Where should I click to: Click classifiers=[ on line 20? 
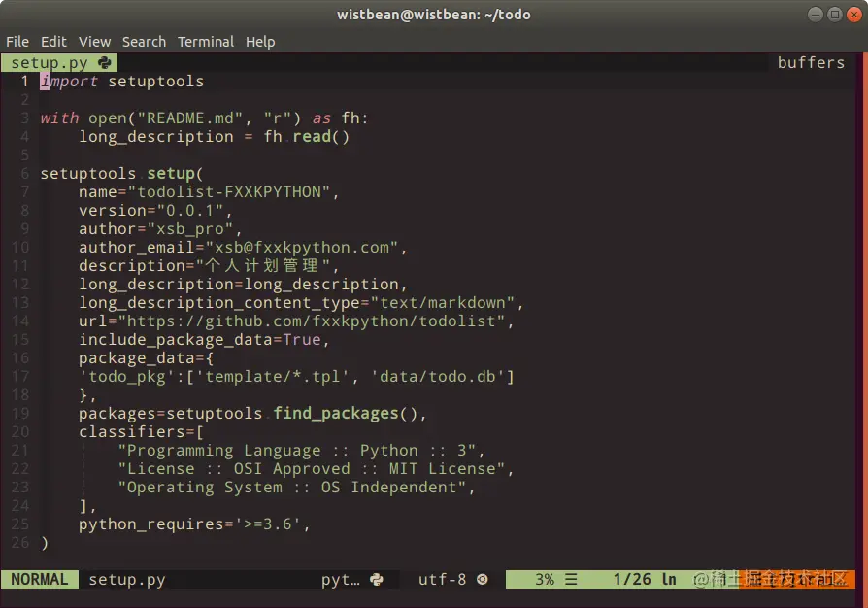141,432
